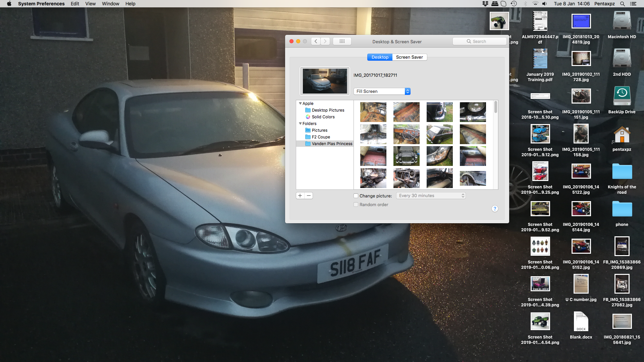This screenshot has width=644, height=362.
Task: Select the 2nd HDD drive icon
Action: pyautogui.click(x=622, y=59)
